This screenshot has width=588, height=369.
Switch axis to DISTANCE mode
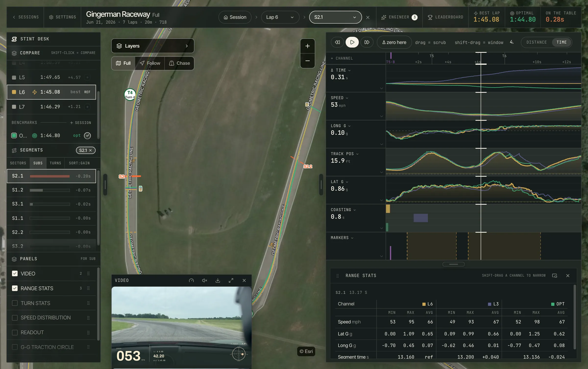[x=537, y=42]
